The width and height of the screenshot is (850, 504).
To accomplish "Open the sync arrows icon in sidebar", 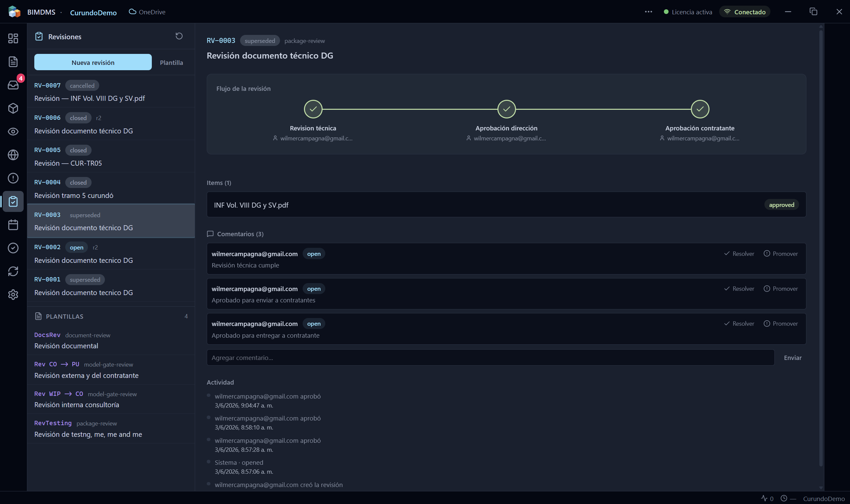I will (x=13, y=271).
